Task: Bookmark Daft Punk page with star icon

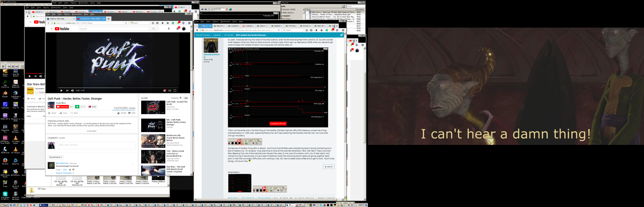Action: tap(153, 23)
